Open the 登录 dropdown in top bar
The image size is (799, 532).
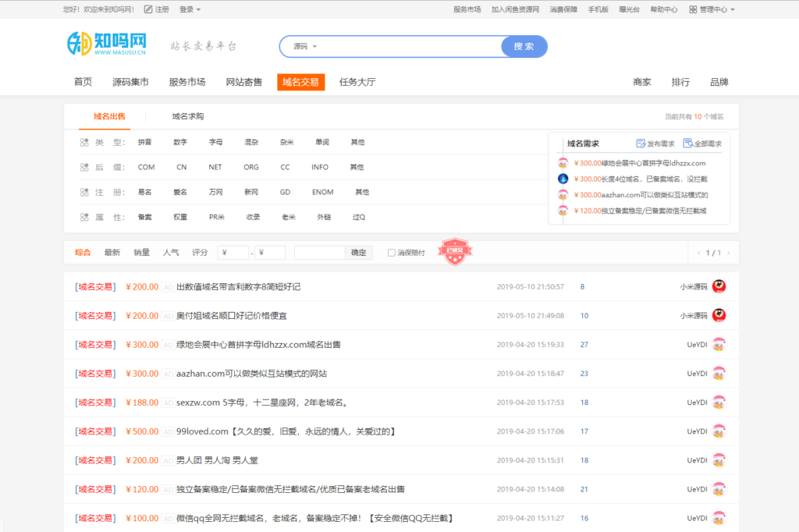(x=190, y=9)
